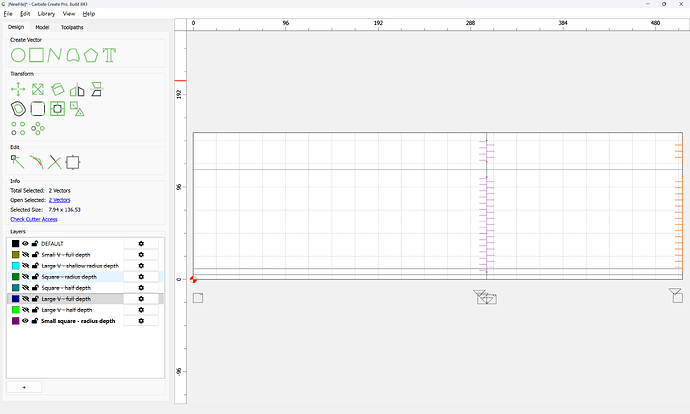The height and width of the screenshot is (414, 690).
Task: Open settings gear for Square radius depth layer
Action: [x=141, y=277]
